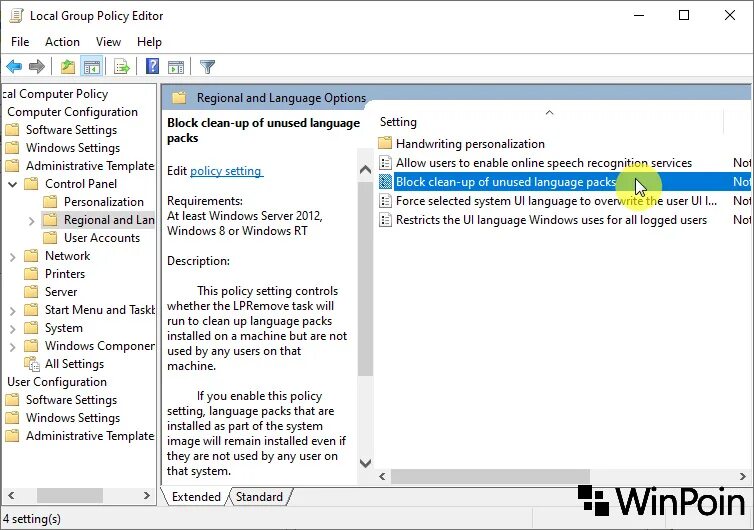This screenshot has height=530, width=754.
Task: Click the Printers folder icon in tree
Action: pos(31,274)
